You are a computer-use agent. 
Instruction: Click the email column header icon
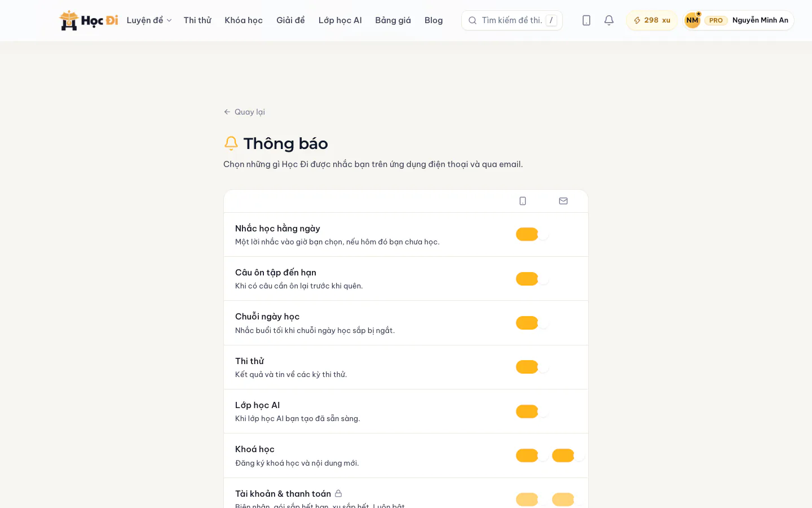563,201
